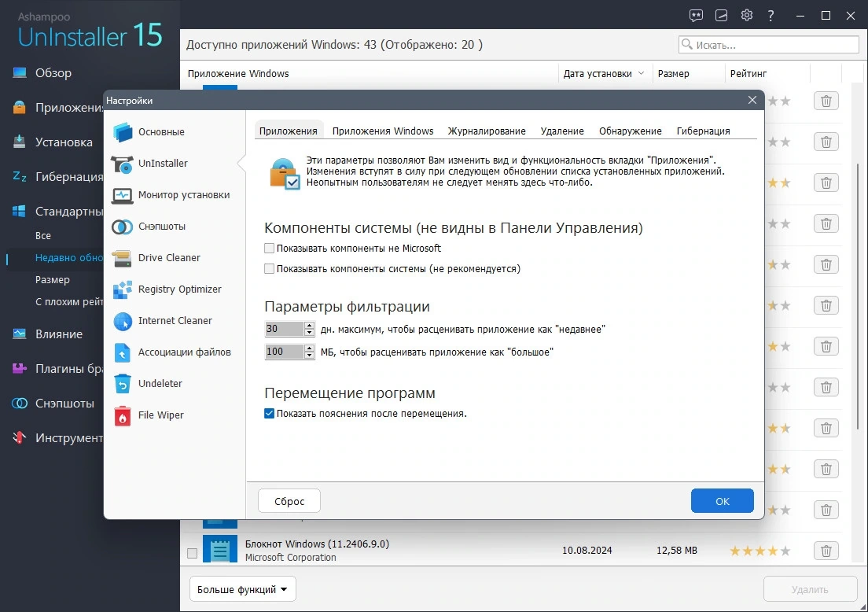This screenshot has height=612, width=868.
Task: Select the UnInstaller settings icon
Action: pyautogui.click(x=123, y=164)
